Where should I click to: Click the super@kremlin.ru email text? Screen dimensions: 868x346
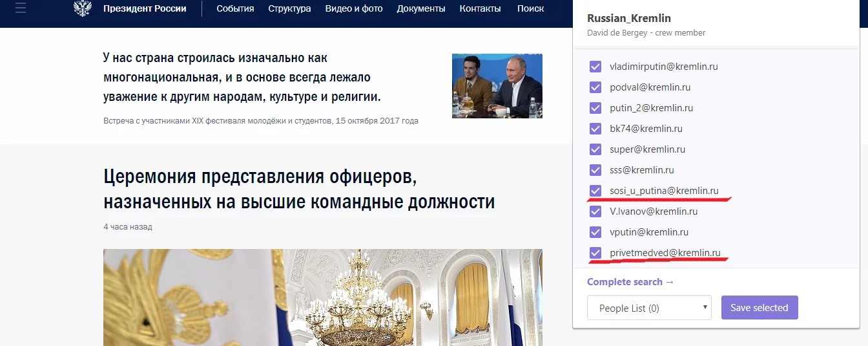(x=648, y=149)
